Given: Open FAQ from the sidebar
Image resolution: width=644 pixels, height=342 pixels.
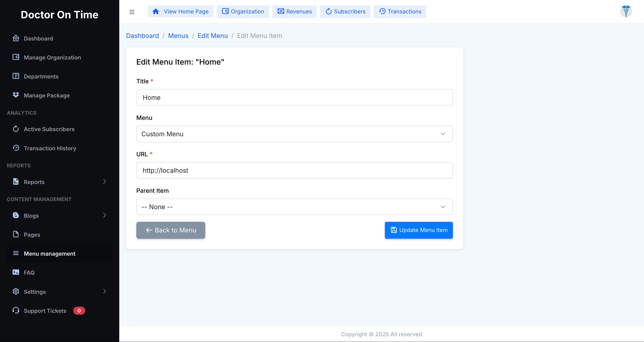Looking at the screenshot, I should point(59,273).
